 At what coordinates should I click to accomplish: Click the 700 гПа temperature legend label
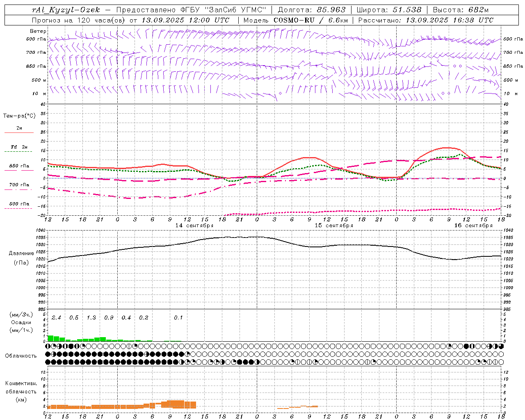point(19,185)
